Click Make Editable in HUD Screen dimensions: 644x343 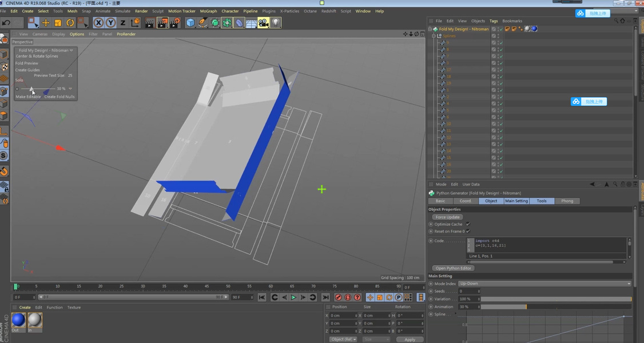[29, 97]
